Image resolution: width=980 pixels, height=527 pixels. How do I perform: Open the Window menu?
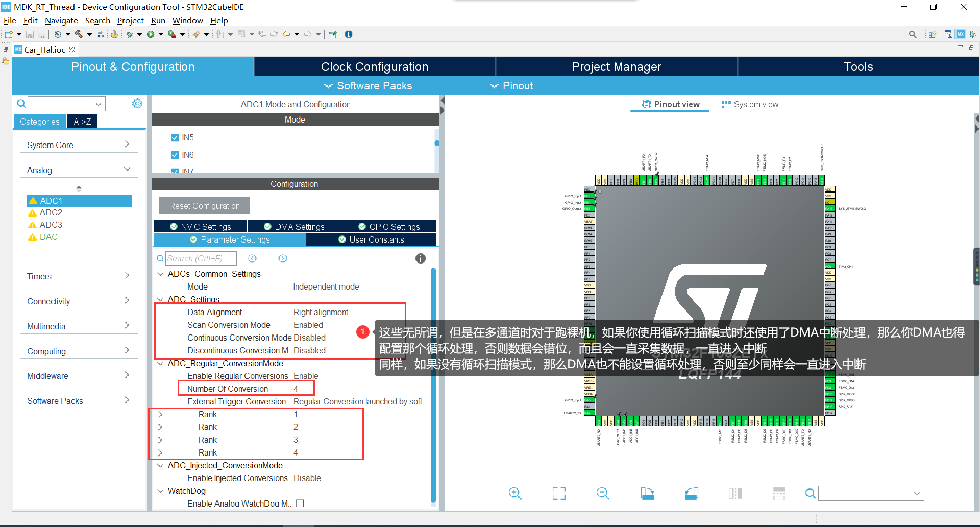pyautogui.click(x=187, y=20)
